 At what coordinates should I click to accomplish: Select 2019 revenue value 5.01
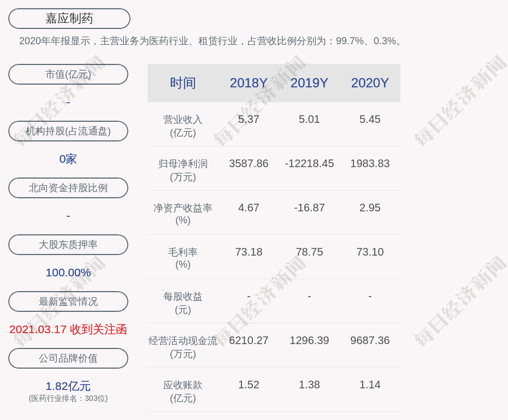pyautogui.click(x=309, y=119)
